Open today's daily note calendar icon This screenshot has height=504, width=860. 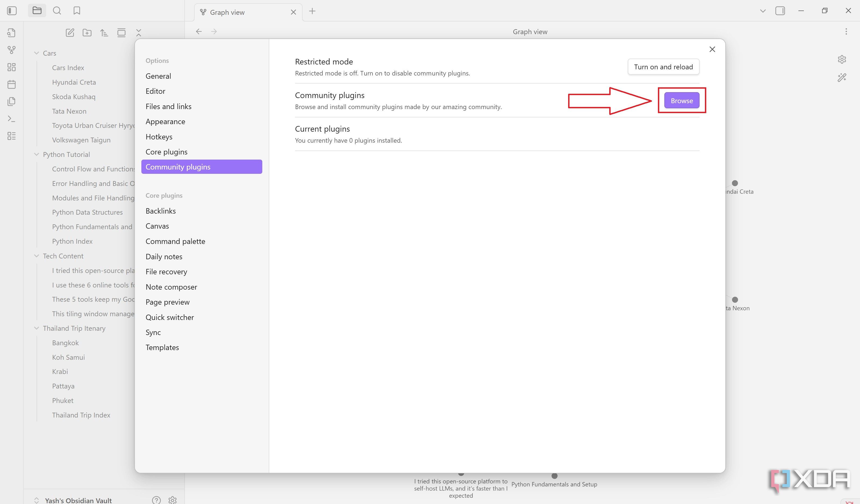click(x=12, y=84)
